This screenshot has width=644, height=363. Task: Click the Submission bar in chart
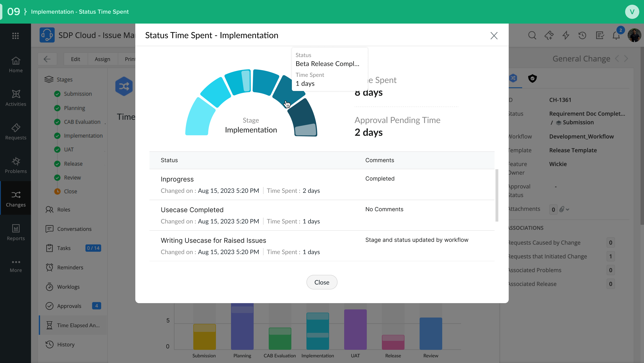pyautogui.click(x=204, y=337)
